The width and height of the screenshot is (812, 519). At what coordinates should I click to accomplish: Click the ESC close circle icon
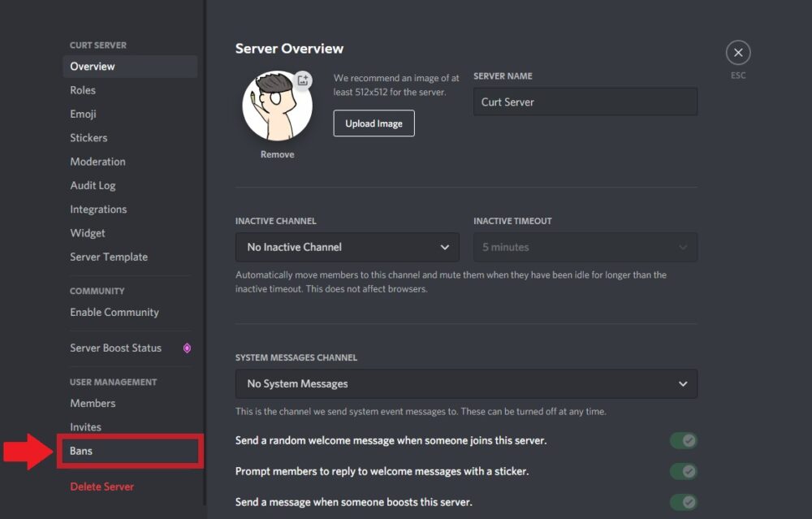pos(737,53)
